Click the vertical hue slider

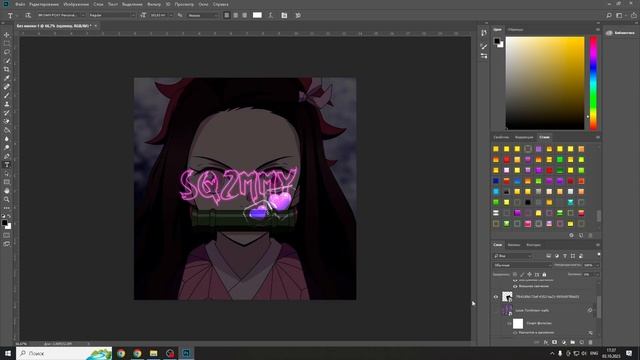[x=593, y=83]
